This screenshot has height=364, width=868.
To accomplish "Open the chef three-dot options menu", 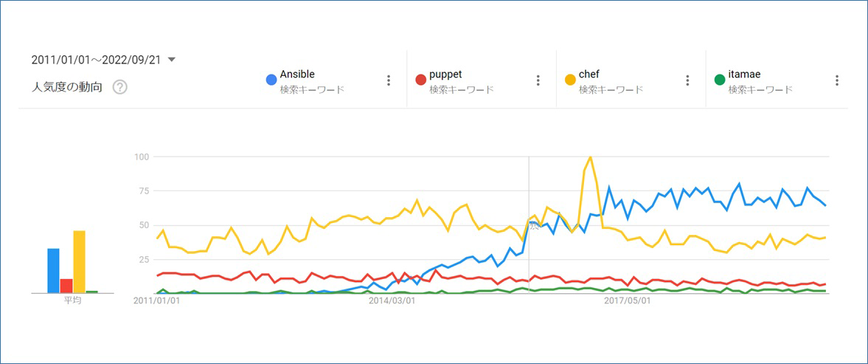I will click(687, 80).
